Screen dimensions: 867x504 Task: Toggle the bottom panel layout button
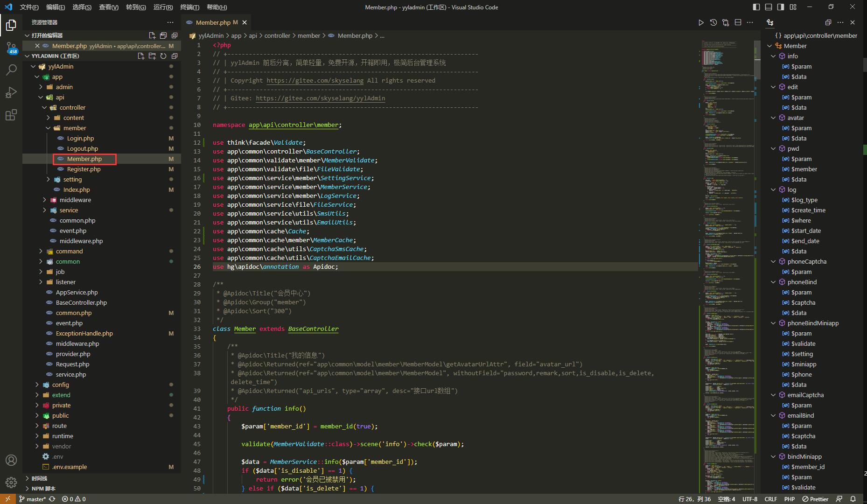(769, 7)
